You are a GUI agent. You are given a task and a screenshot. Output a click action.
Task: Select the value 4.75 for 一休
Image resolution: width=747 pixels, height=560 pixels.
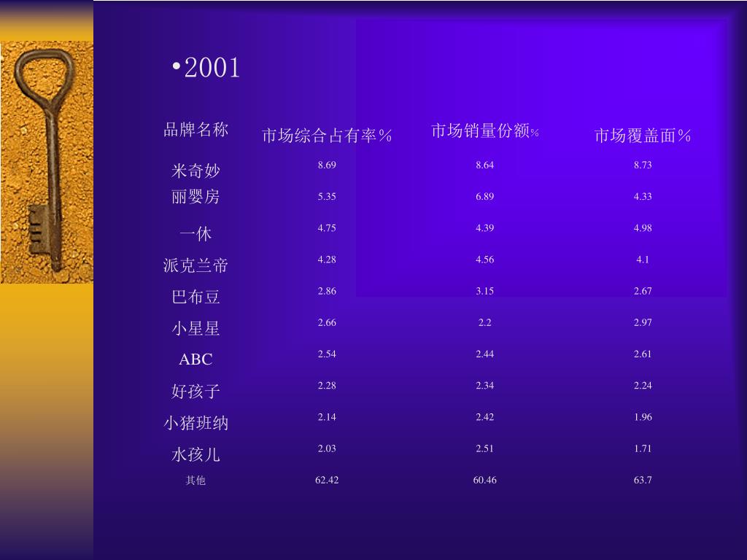coord(327,228)
